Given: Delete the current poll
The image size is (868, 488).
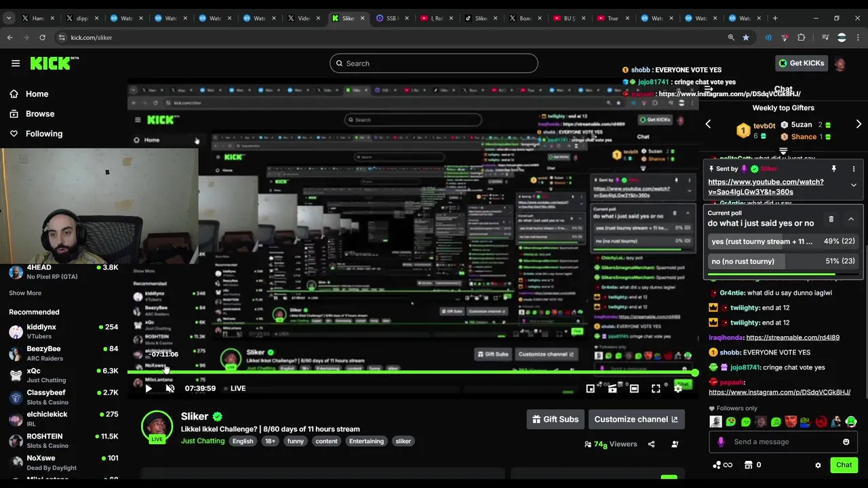Looking at the screenshot, I should 831,219.
